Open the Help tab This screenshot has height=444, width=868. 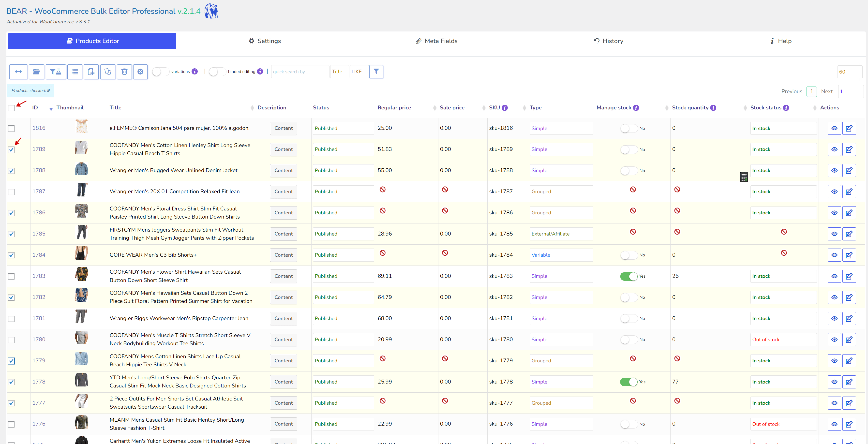(781, 41)
